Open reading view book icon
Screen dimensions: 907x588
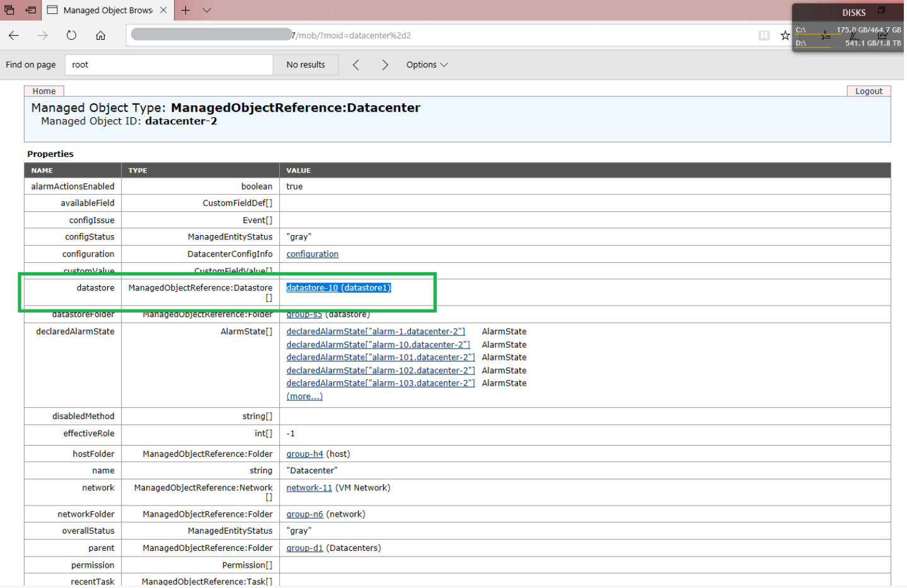(764, 35)
